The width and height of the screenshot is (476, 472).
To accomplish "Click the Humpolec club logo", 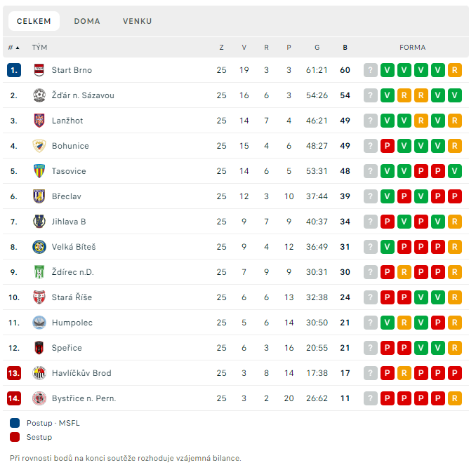I will 39,323.
